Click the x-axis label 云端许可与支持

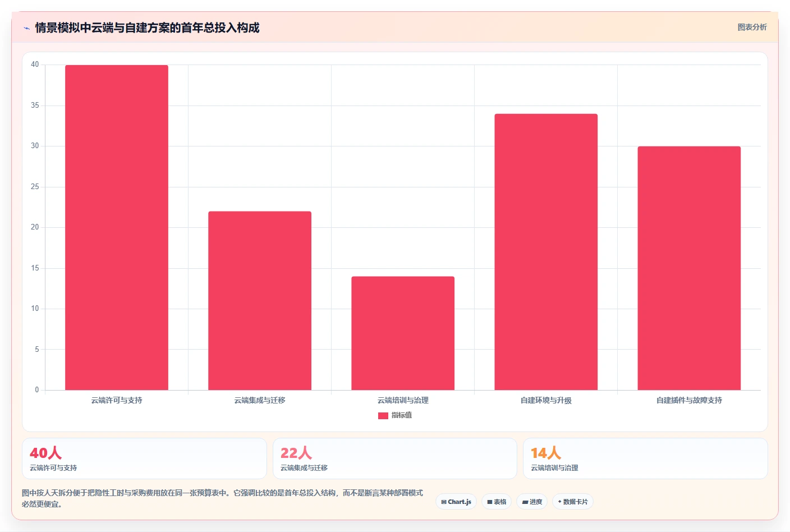(117, 400)
